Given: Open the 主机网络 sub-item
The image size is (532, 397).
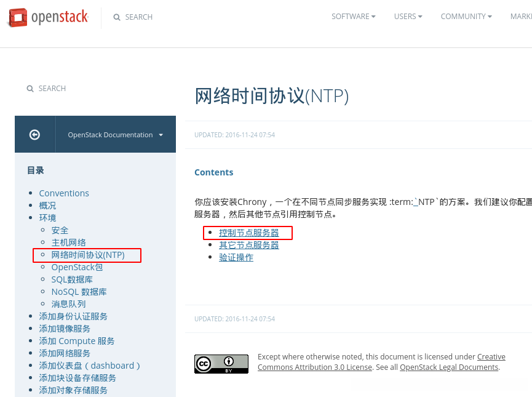Looking at the screenshot, I should (x=68, y=243).
